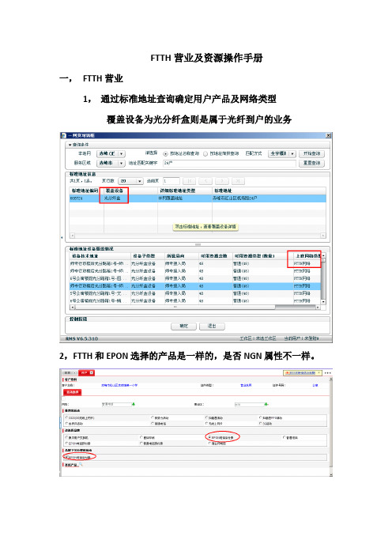Go to first page with |< button
The height and width of the screenshot is (555, 392).
[x=190, y=181]
